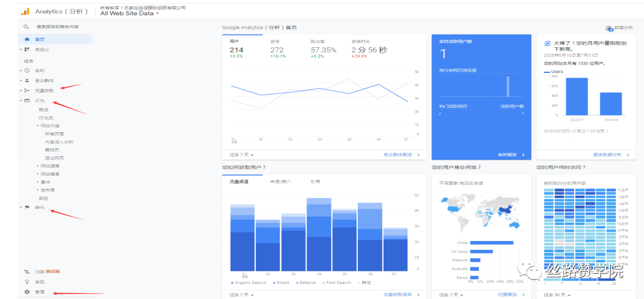Click the 受众群体 audience person icon

point(27,81)
